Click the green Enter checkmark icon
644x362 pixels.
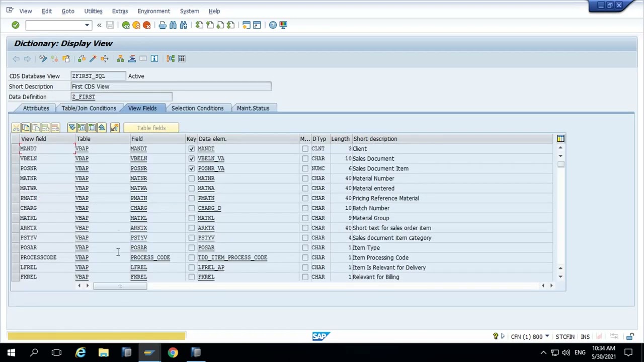[x=15, y=25]
